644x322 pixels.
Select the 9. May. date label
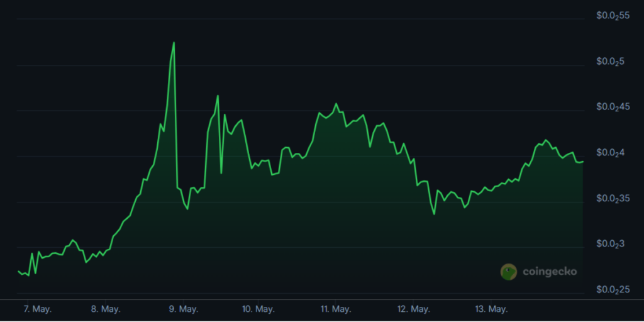pyautogui.click(x=183, y=309)
